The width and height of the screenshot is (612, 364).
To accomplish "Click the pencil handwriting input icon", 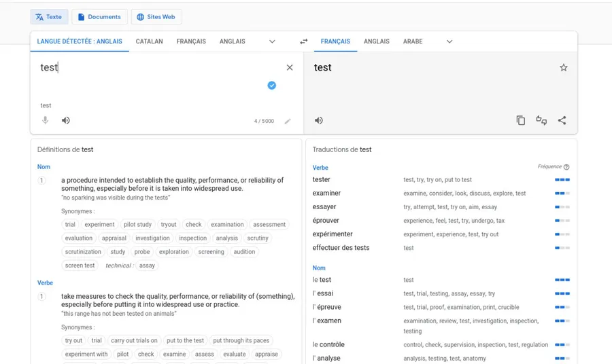I will click(x=288, y=121).
